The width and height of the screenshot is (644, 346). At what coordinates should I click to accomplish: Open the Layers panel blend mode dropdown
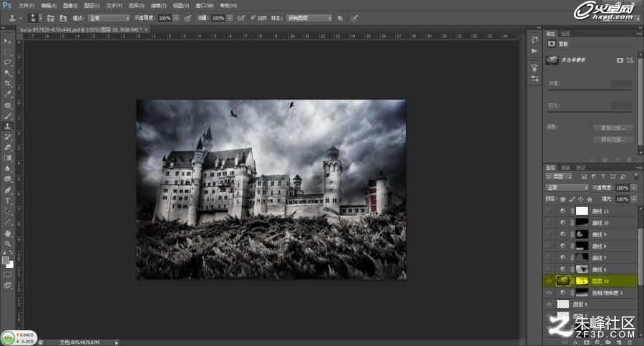[x=567, y=188]
